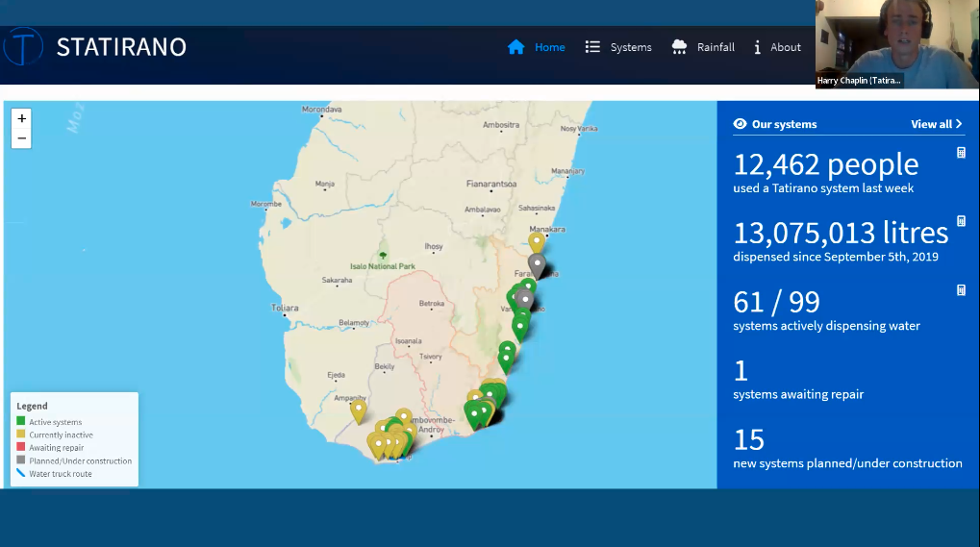This screenshot has width=980, height=547.
Task: Click the calculator icon beside 13,075,013 litres
Action: tap(962, 221)
